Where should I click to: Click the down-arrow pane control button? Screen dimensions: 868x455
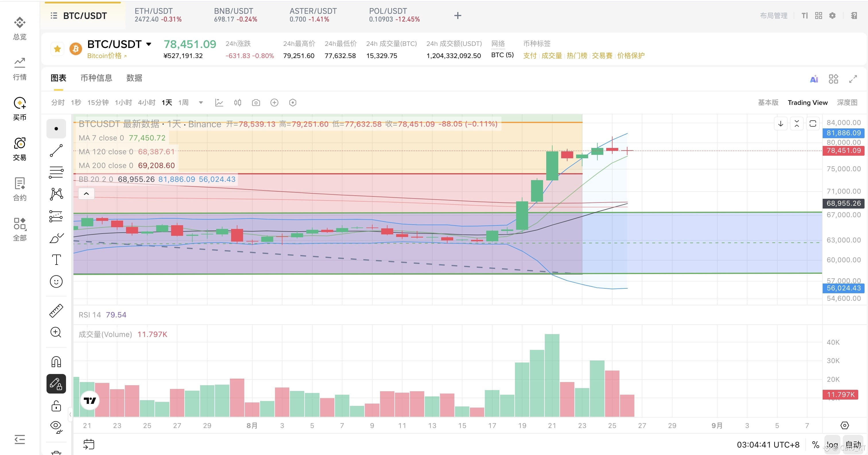[x=780, y=124]
